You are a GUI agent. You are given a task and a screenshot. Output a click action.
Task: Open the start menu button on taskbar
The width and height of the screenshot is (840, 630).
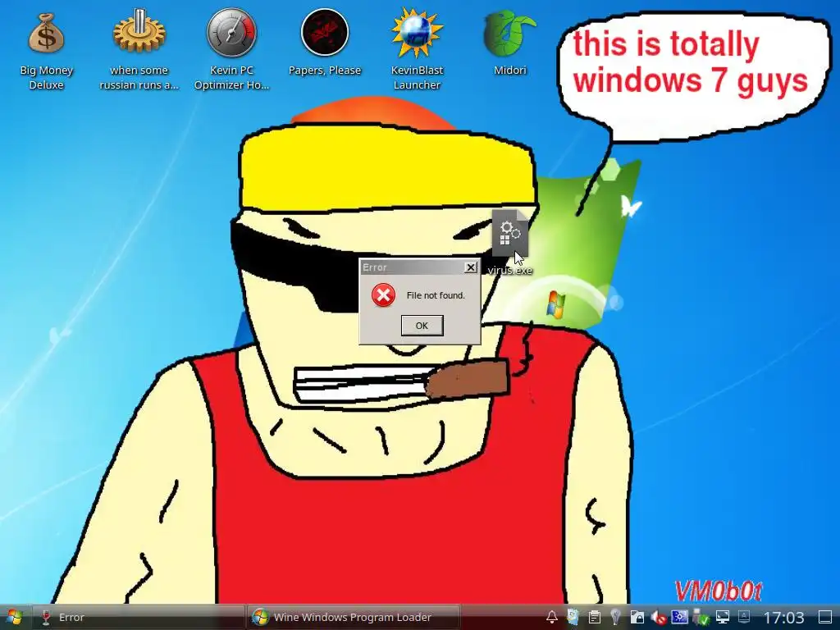pyautogui.click(x=15, y=617)
